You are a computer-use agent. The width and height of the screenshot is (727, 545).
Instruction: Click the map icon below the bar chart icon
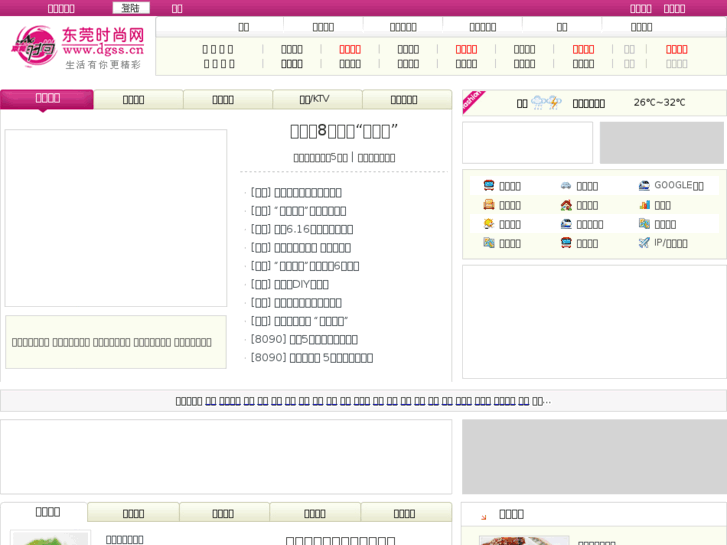pyautogui.click(x=644, y=224)
